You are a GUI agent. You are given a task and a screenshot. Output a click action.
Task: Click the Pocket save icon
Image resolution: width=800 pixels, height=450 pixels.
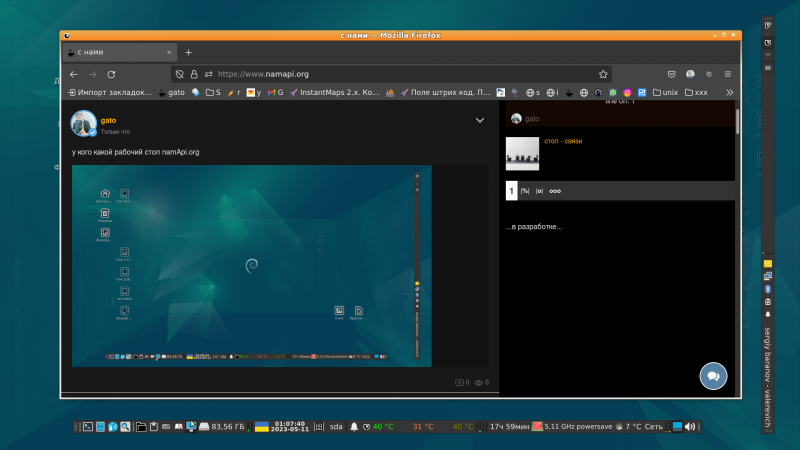tap(671, 74)
